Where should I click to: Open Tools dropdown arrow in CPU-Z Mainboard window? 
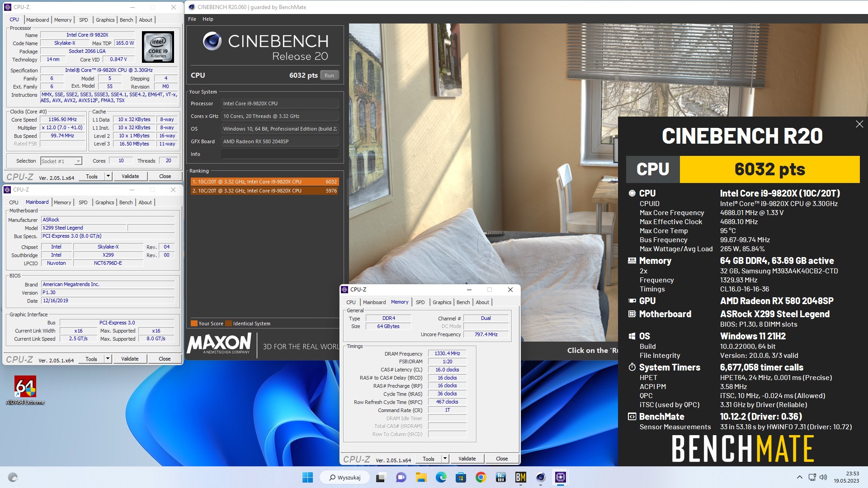coord(108,359)
